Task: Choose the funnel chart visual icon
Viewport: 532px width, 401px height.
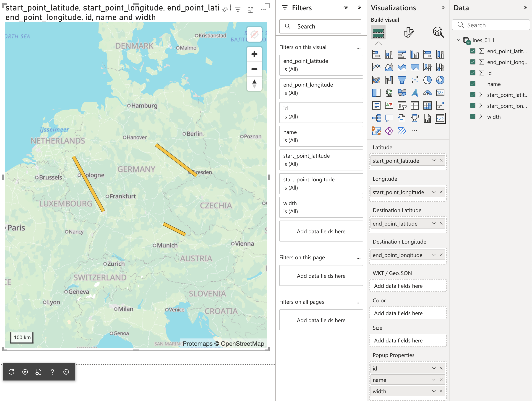Action: click(x=402, y=80)
